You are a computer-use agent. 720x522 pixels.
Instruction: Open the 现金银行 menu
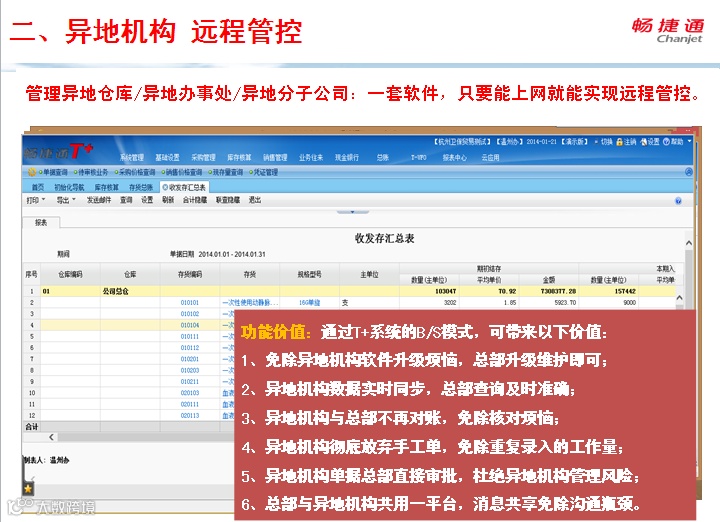[347, 157]
